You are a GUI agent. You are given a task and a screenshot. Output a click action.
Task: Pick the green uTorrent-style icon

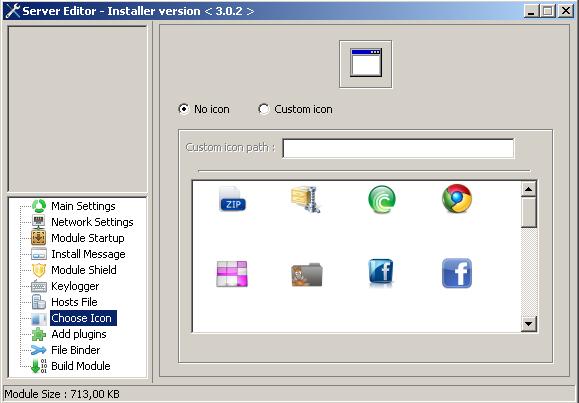pyautogui.click(x=382, y=199)
